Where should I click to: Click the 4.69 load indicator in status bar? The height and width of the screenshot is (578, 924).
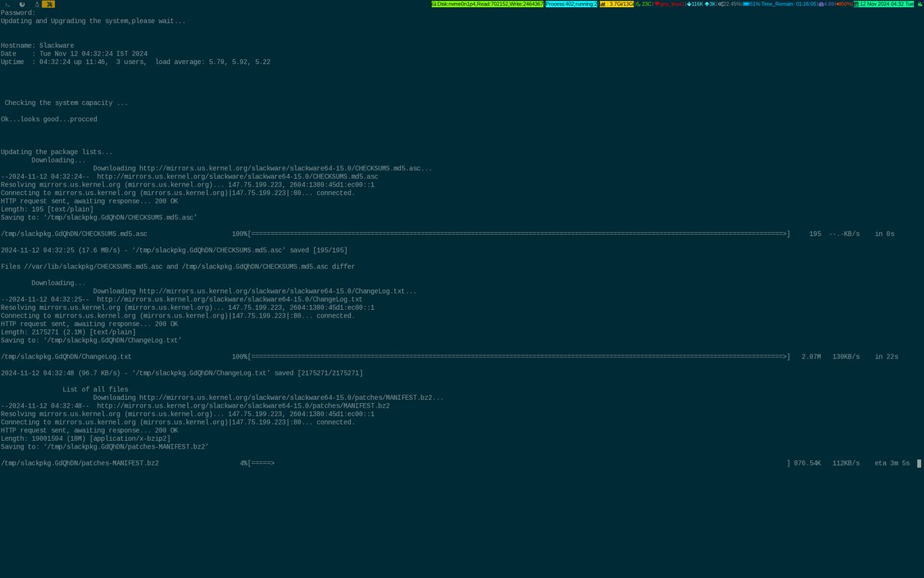pos(825,4)
